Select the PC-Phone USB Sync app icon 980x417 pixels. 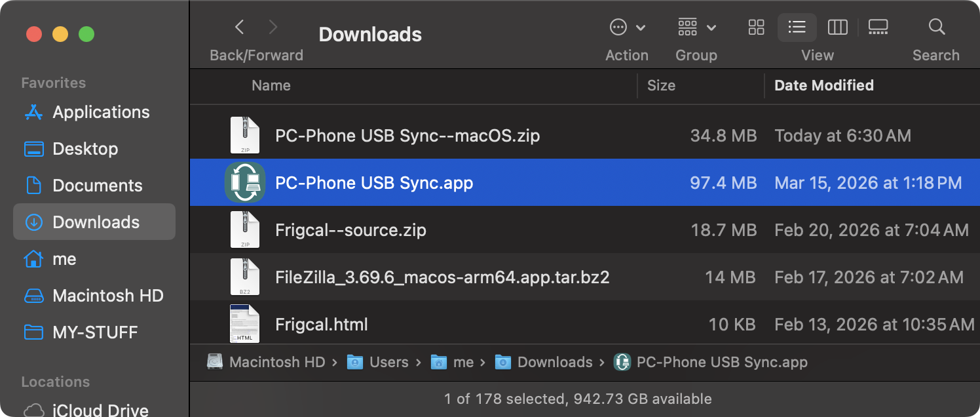(x=245, y=182)
